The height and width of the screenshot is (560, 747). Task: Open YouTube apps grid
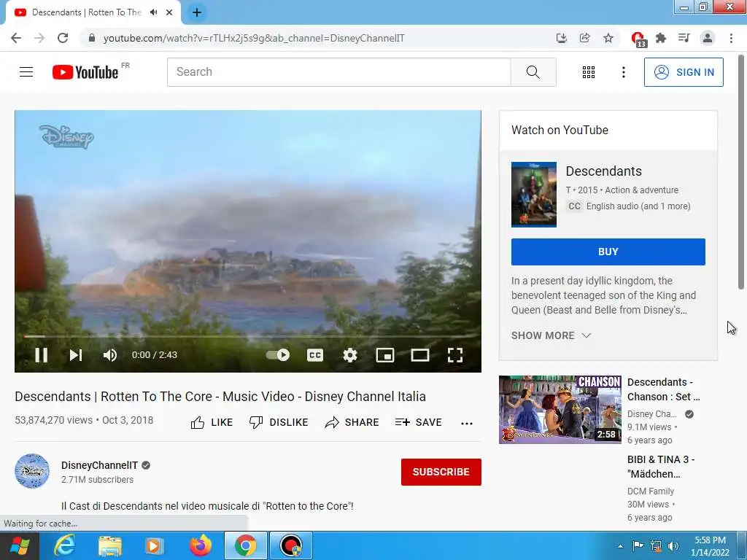click(x=589, y=72)
